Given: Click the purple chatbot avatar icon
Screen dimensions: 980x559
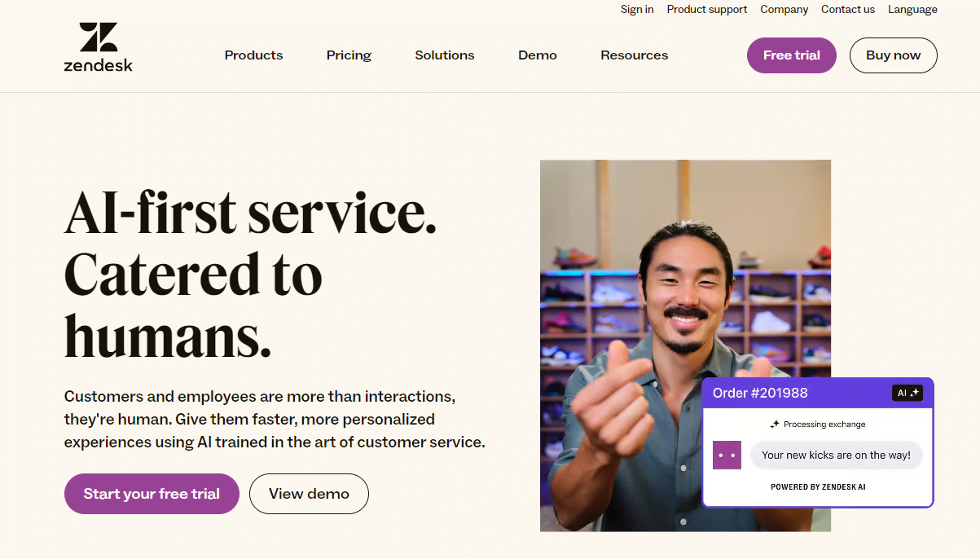Looking at the screenshot, I should pos(727,455).
